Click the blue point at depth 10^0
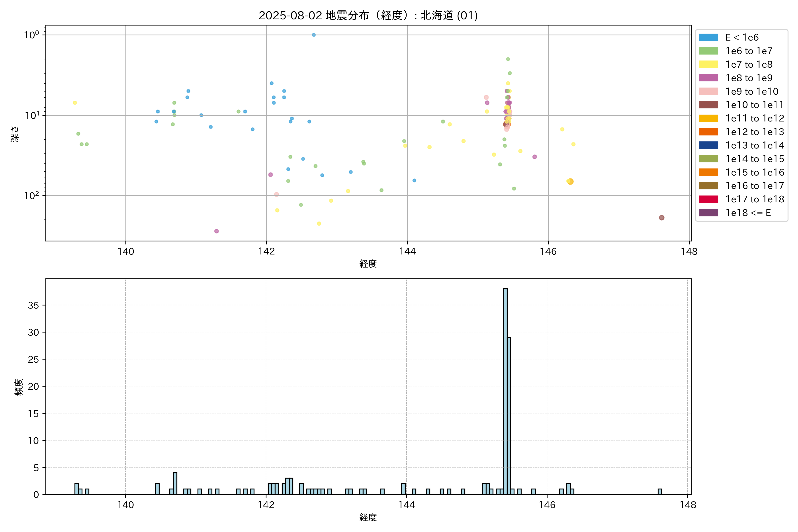 313,35
